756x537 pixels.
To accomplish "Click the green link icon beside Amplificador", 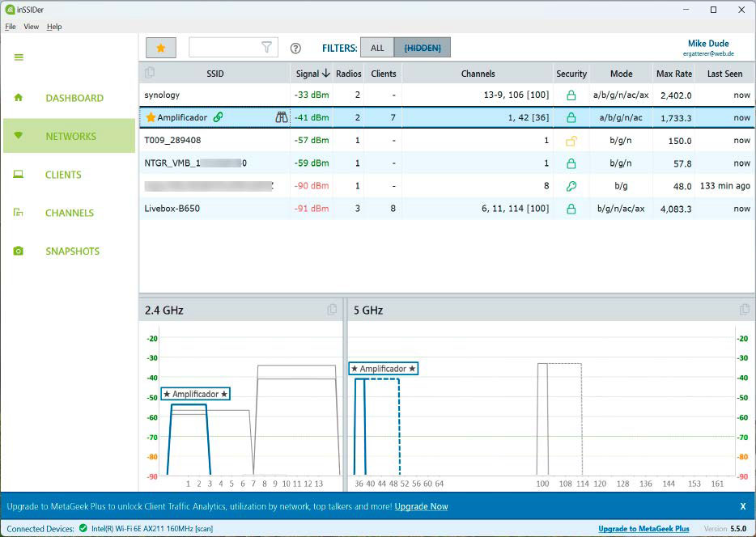I will tap(218, 117).
